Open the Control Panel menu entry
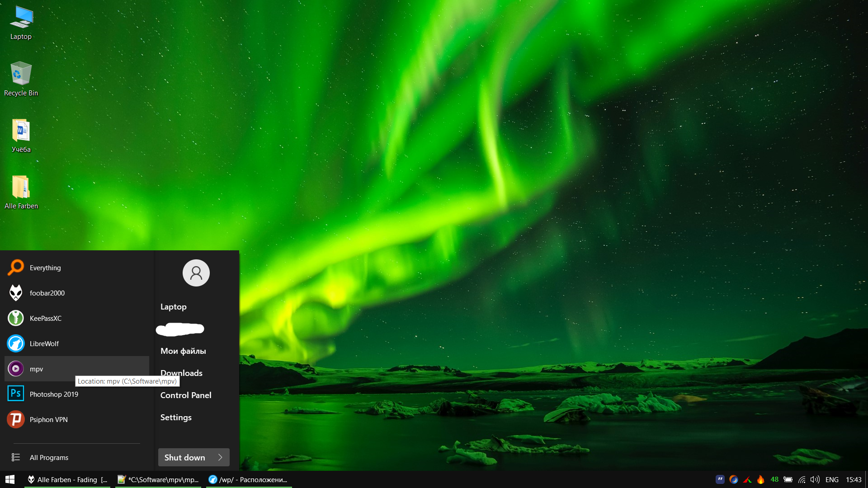This screenshot has height=488, width=868. 186,395
